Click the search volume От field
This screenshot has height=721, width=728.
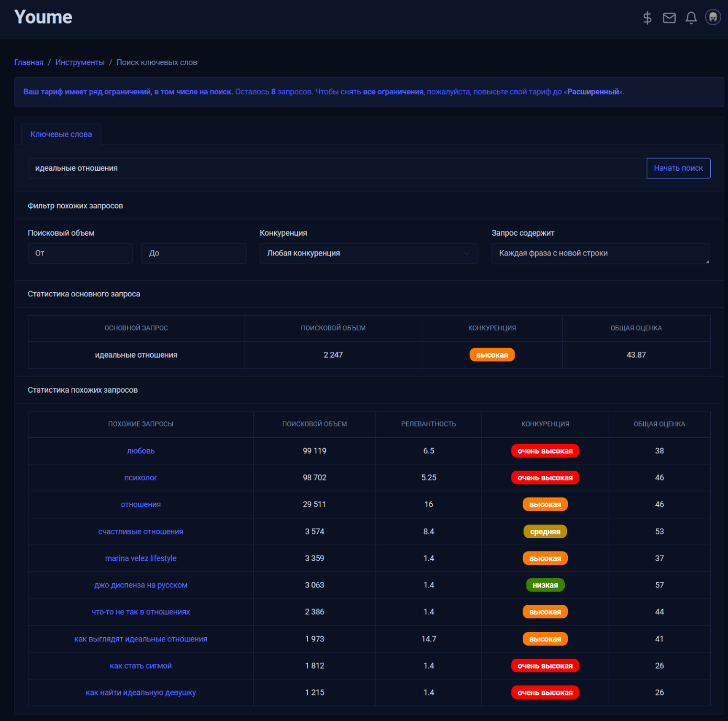tap(80, 253)
